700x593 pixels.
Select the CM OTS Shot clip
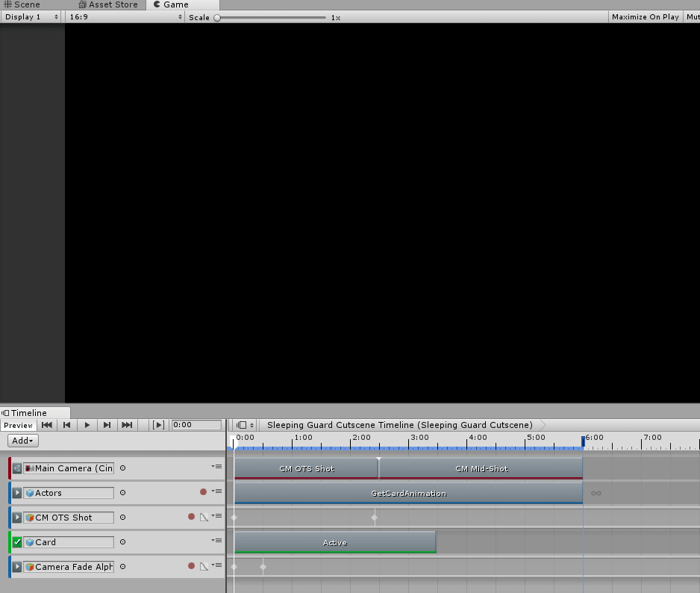click(306, 469)
